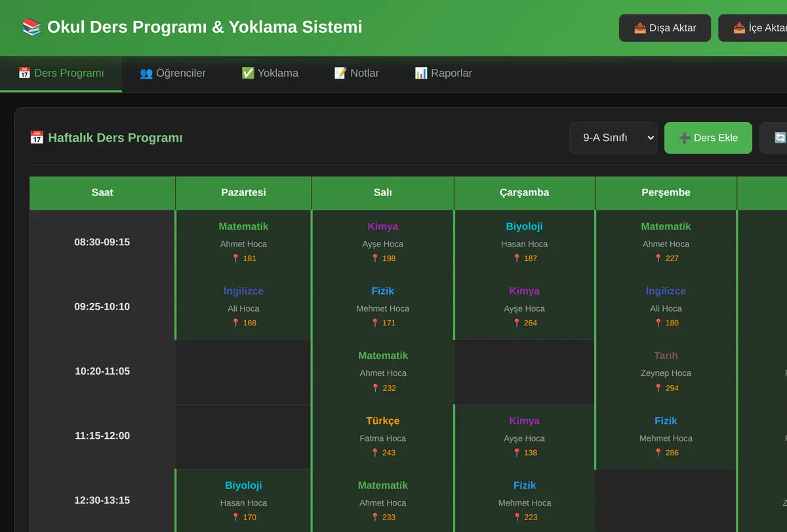Click the pin icon for room 180
Viewport: 787px width, 532px height.
click(x=658, y=323)
